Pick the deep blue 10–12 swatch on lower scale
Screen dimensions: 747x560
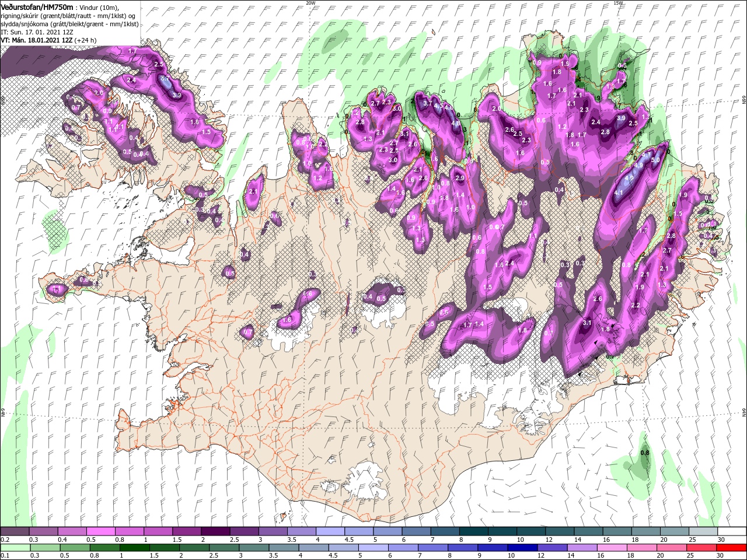tap(522, 548)
